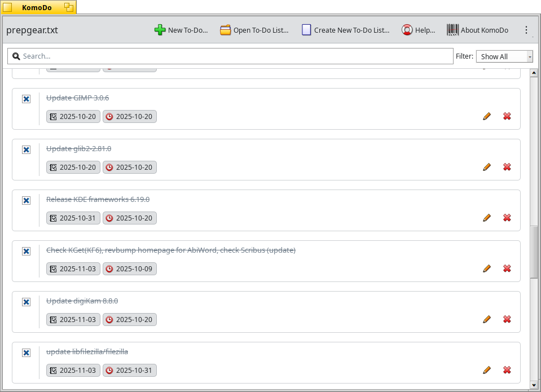Edit the update libfilezilla/filezilla task
541x392 pixels.
click(487, 370)
